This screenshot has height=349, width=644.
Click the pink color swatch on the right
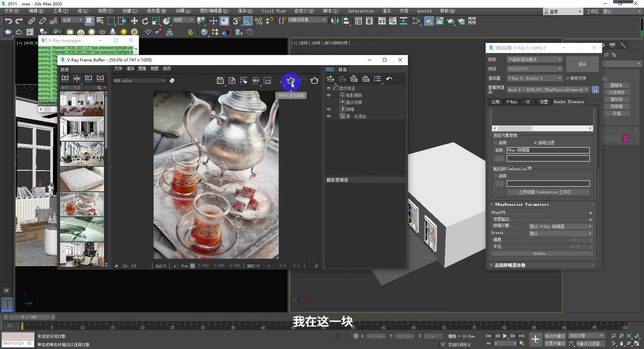(x=625, y=138)
